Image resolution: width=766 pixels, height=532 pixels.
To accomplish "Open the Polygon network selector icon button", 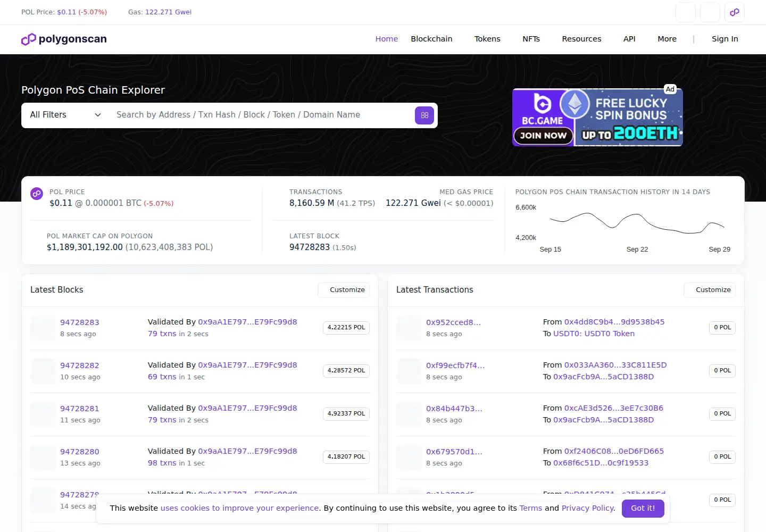I will click(x=735, y=12).
